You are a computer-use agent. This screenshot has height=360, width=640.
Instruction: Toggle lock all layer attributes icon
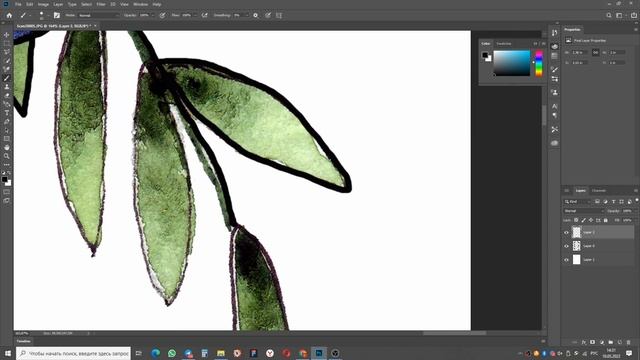[x=606, y=220]
